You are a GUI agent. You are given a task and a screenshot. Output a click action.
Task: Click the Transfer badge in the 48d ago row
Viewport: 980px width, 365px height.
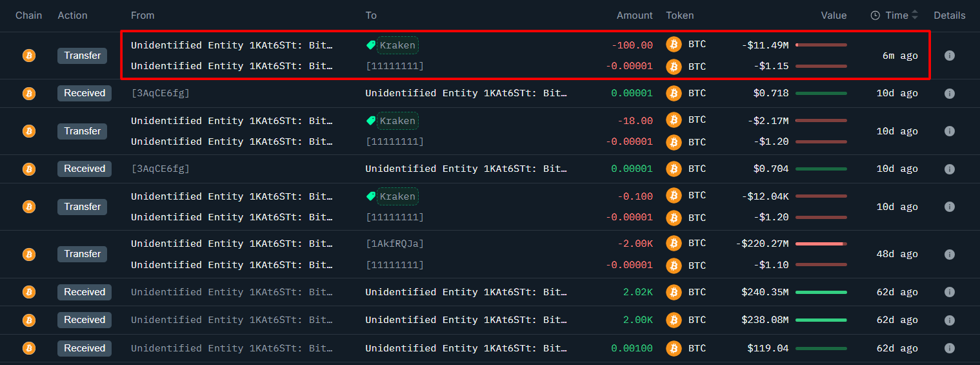82,254
